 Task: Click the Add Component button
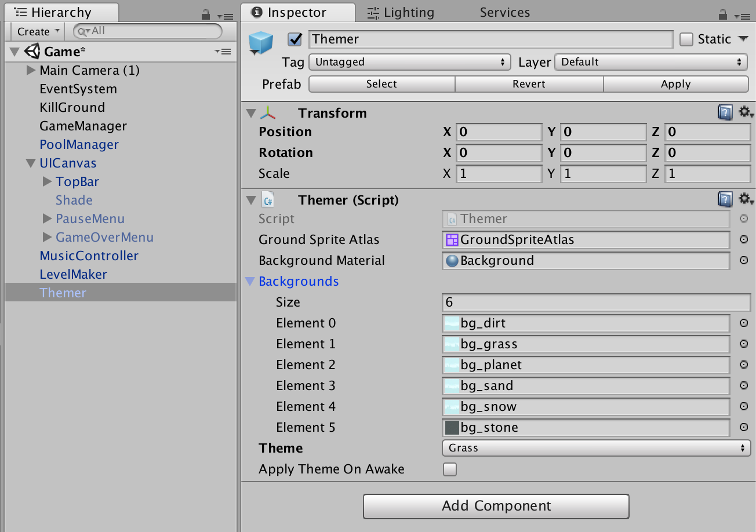coord(496,506)
